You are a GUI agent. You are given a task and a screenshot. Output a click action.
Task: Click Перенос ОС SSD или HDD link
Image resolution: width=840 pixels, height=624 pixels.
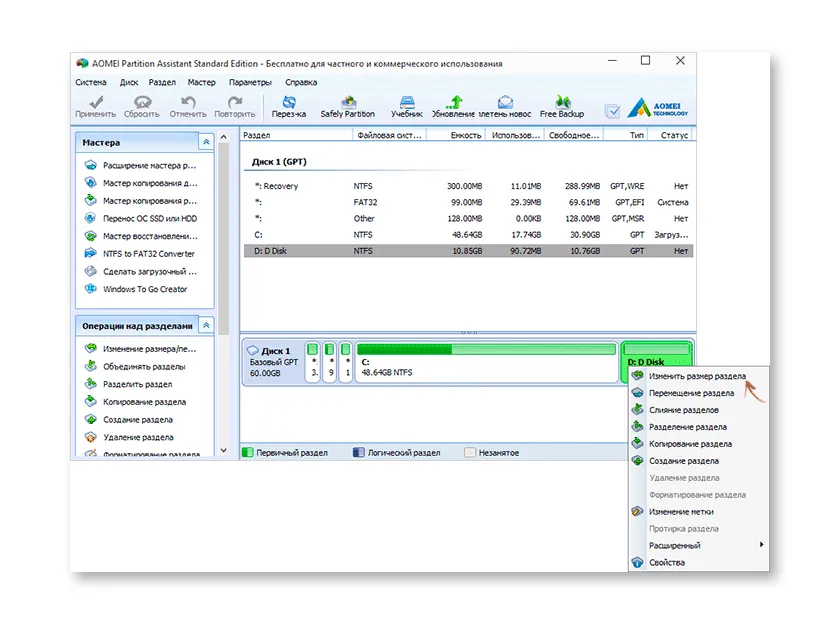click(149, 218)
